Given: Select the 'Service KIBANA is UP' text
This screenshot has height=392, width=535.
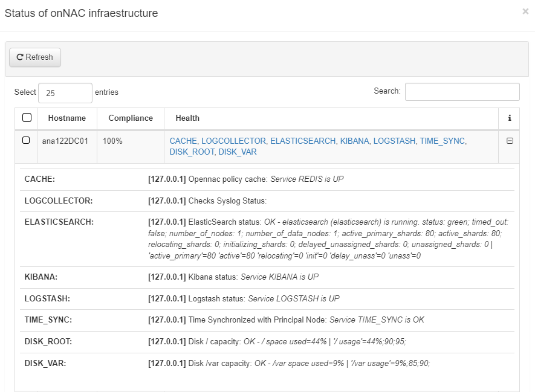Looking at the screenshot, I should (279, 277).
